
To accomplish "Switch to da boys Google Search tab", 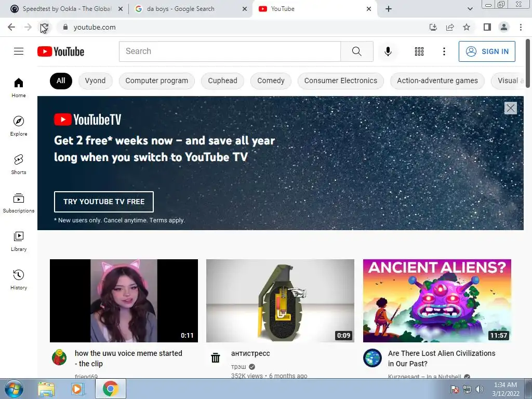I will coord(190,9).
